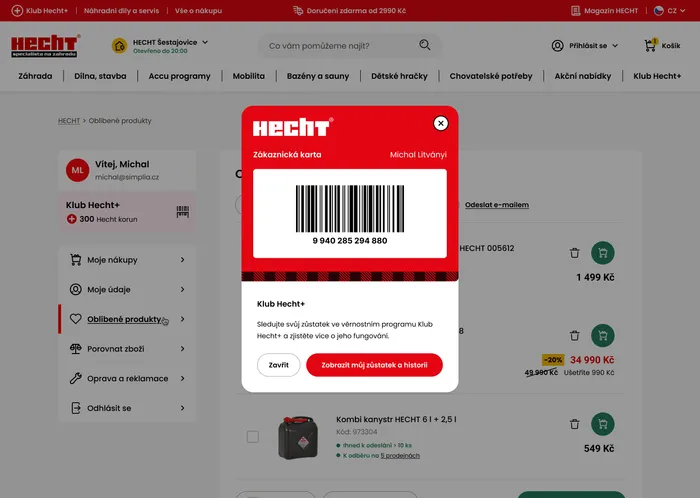Screen dimensions: 700x498
Task: Click the Czech flag language icon
Action: pos(658,11)
